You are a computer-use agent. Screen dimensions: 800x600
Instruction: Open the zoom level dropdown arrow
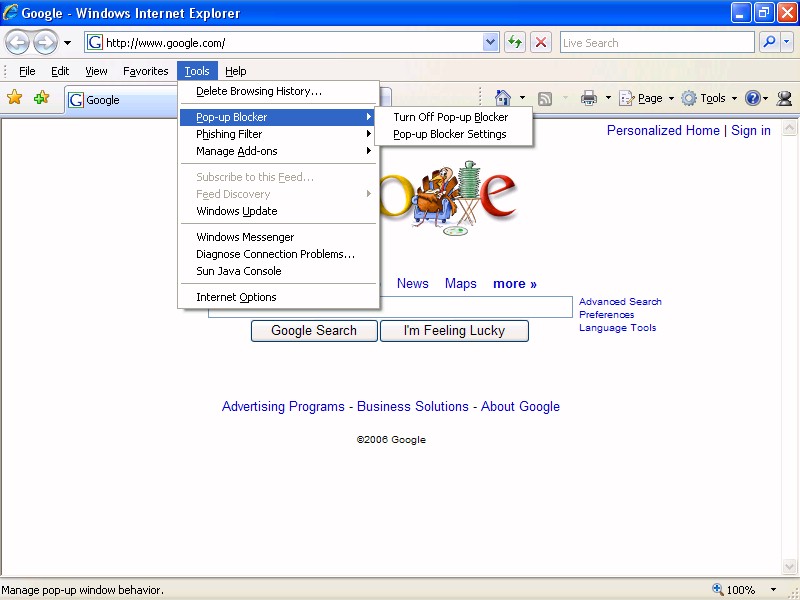[775, 590]
